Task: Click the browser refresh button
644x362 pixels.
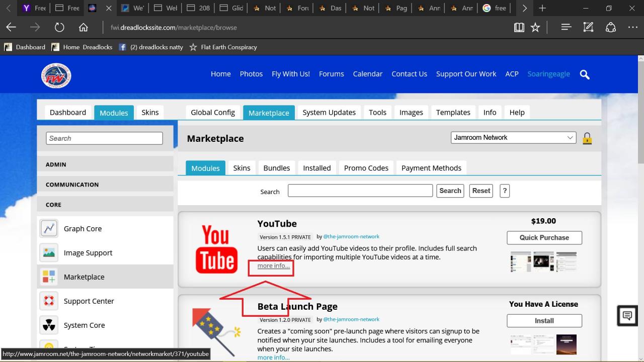Action: [x=59, y=28]
